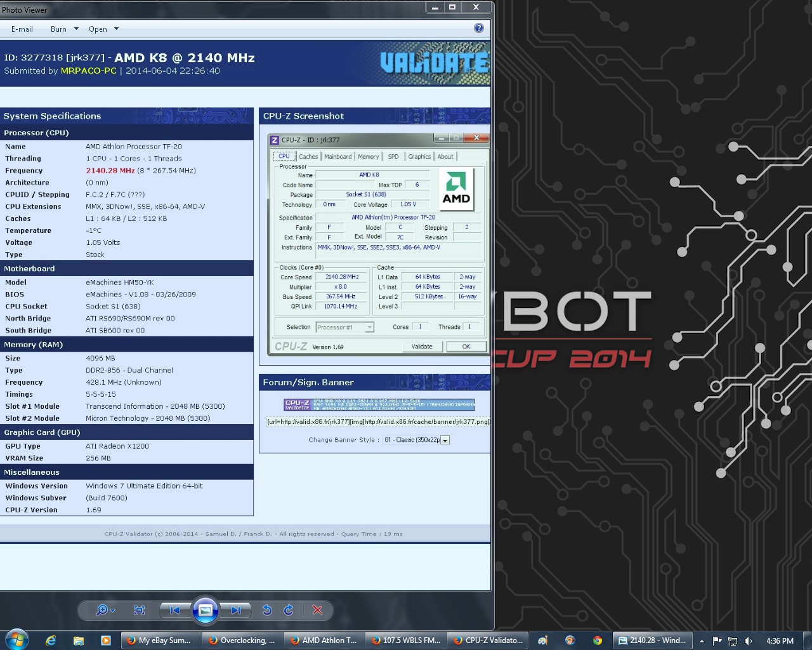Open Action Center flag icon
The height and width of the screenshot is (650, 812).
(x=717, y=640)
